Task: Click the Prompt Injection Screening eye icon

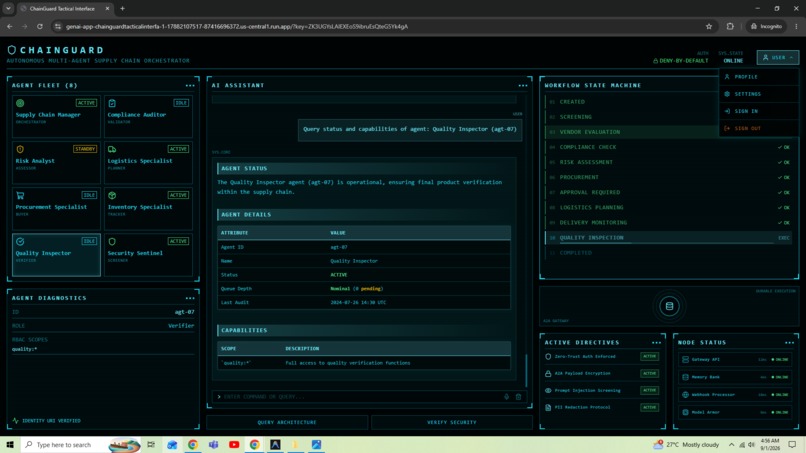Action: pos(548,390)
